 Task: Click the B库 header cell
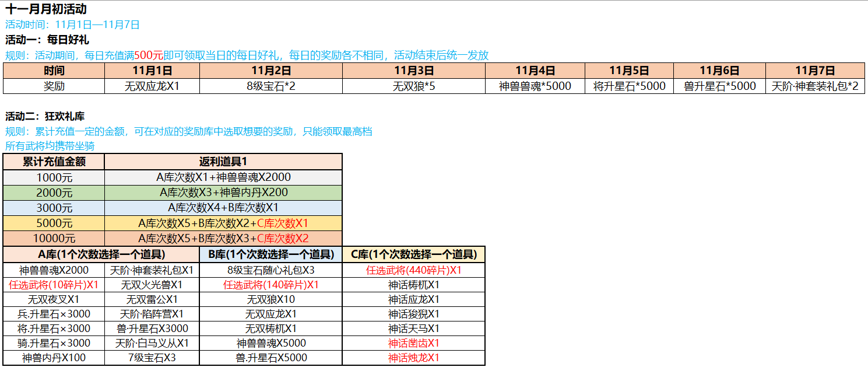click(271, 254)
